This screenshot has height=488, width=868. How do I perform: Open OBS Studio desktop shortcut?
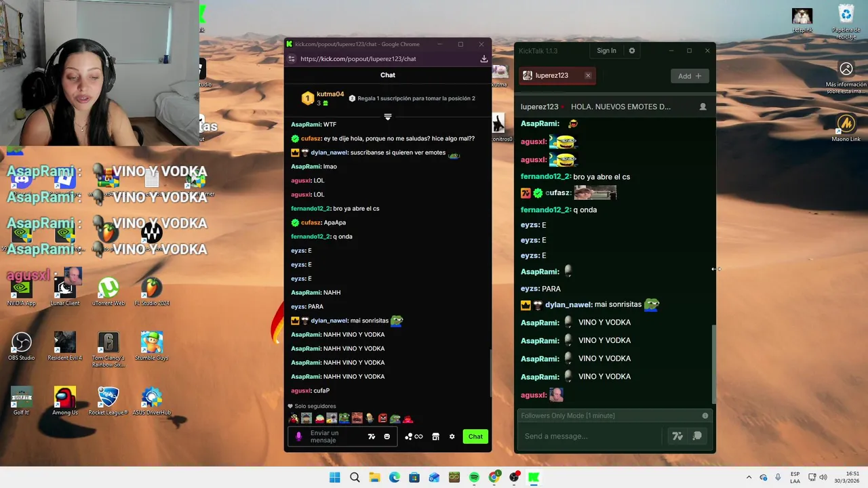click(x=22, y=346)
